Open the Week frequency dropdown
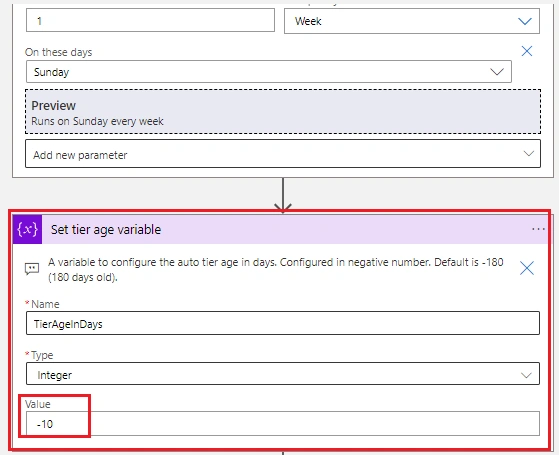 (412, 21)
